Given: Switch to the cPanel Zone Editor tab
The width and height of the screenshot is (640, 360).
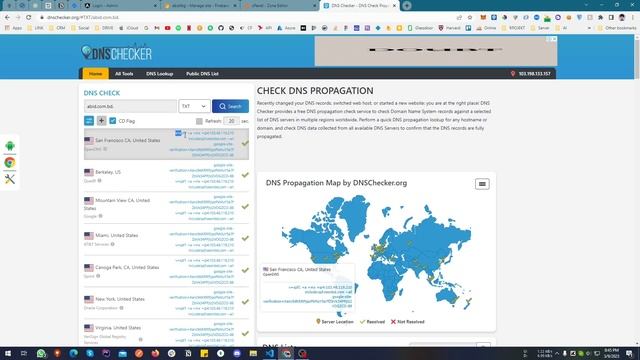Looking at the screenshot, I should (x=280, y=6).
